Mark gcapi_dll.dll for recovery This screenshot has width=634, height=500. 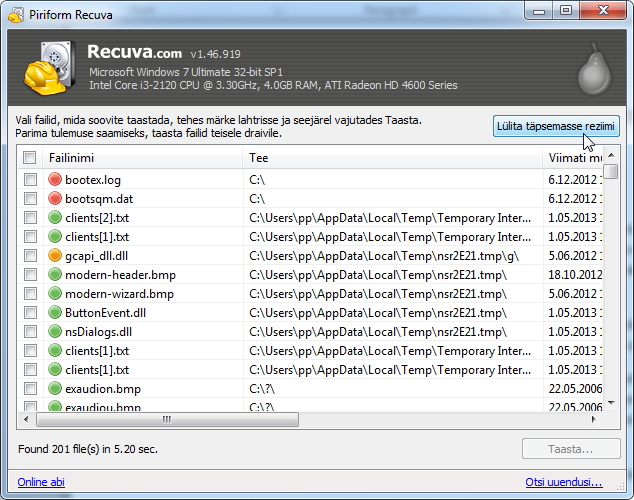[30, 255]
